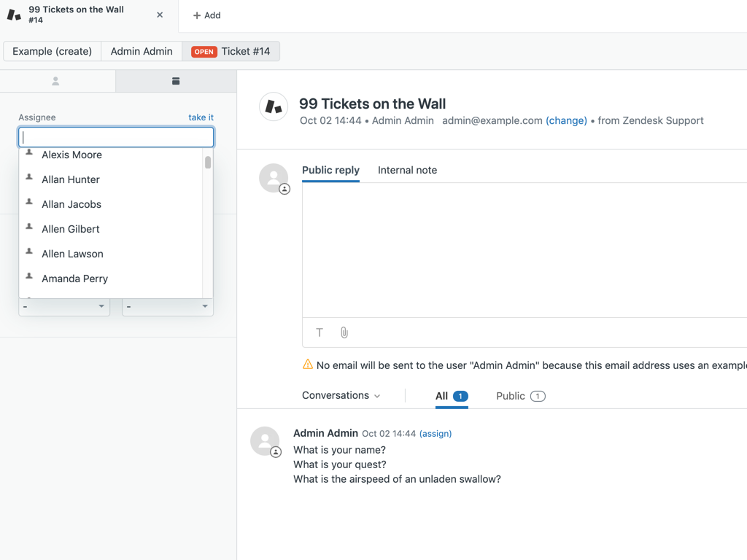The width and height of the screenshot is (747, 560).
Task: Close the 99 Tickets on the Wall tab
Action: tap(160, 15)
